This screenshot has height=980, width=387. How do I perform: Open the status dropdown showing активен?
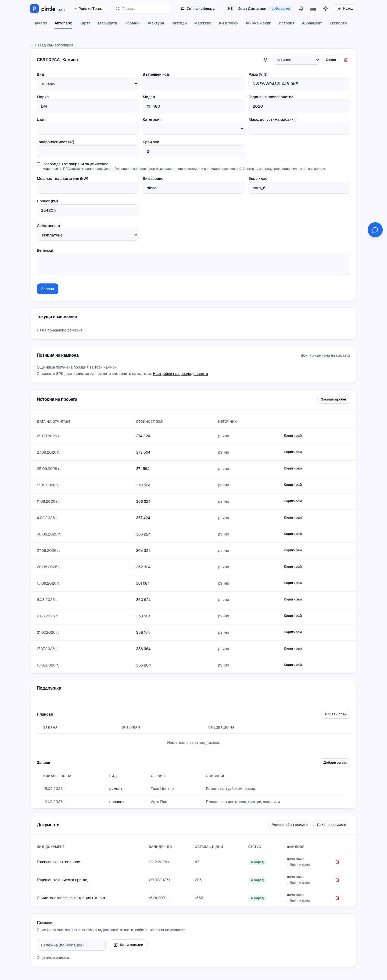point(296,60)
